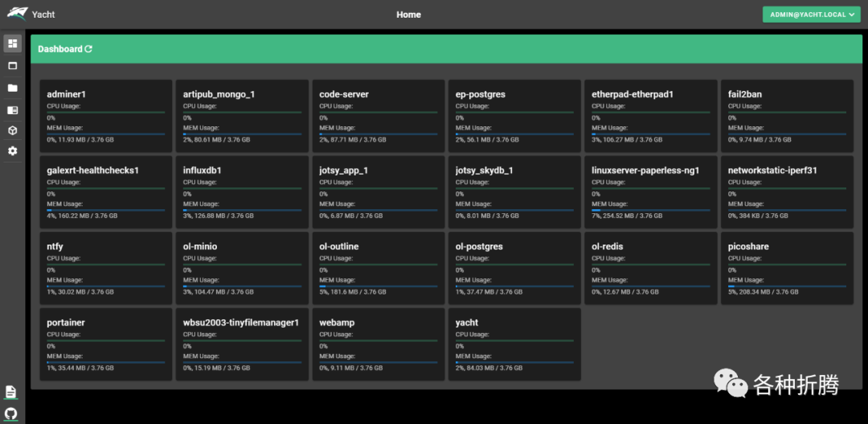Screen dimensions: 868x424
Task: Open the Projects panel icon in sidebar
Action: [x=13, y=110]
